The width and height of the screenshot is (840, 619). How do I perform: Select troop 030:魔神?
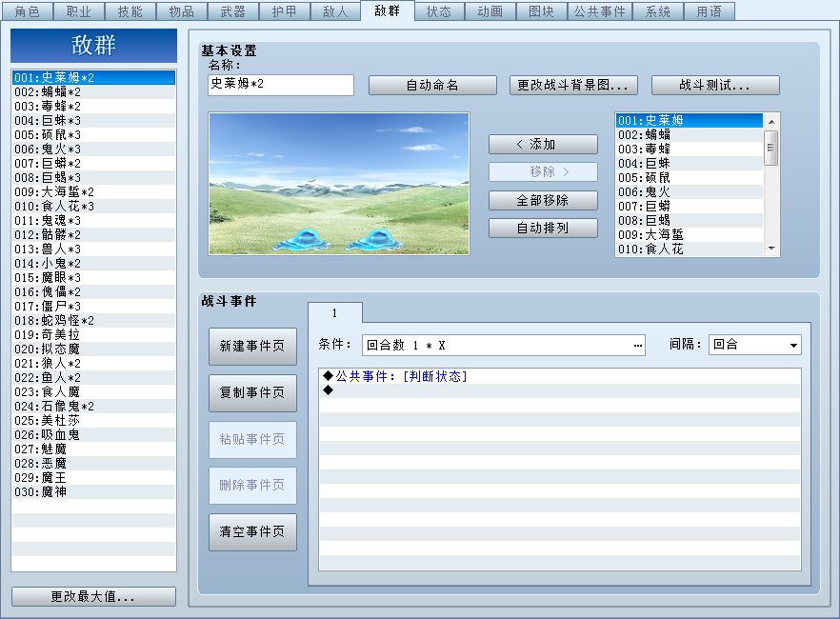tap(93, 491)
